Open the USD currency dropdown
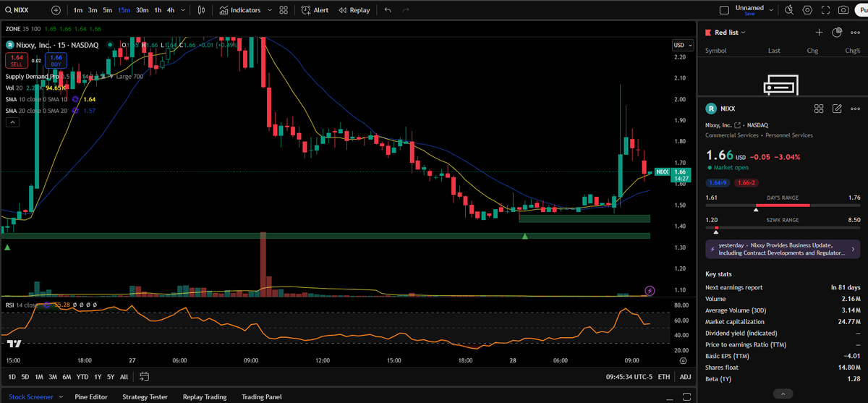Screen dimensions: 868x403 pos(681,45)
